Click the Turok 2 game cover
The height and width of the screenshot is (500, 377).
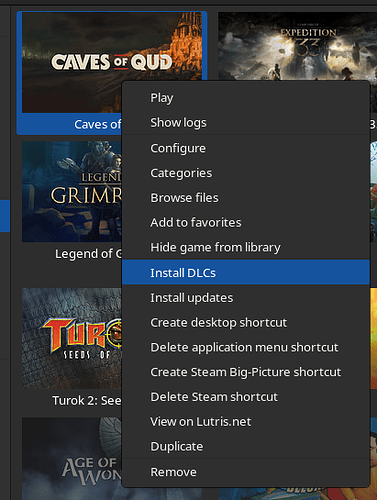[x=72, y=338]
